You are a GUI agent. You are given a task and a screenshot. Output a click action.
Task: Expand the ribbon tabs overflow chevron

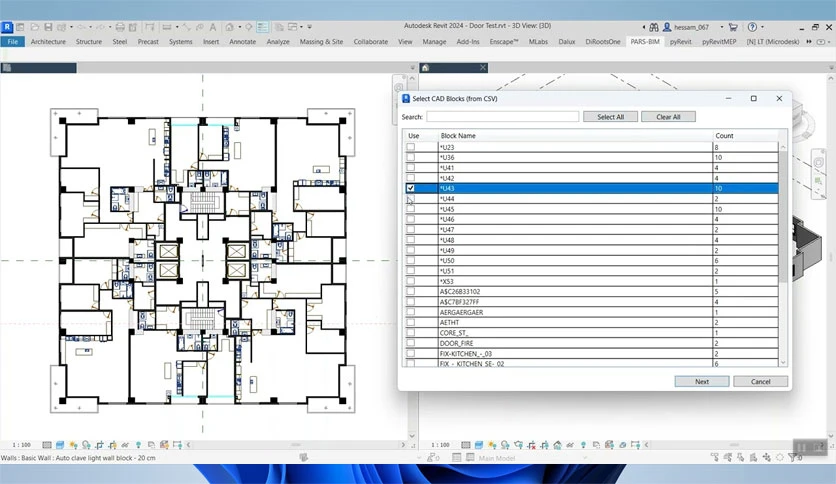809,42
